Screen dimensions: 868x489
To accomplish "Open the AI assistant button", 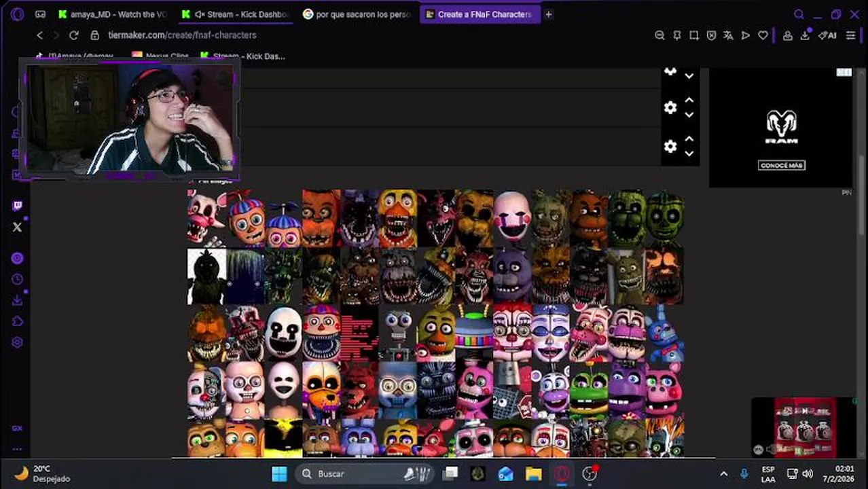I will coord(828,35).
